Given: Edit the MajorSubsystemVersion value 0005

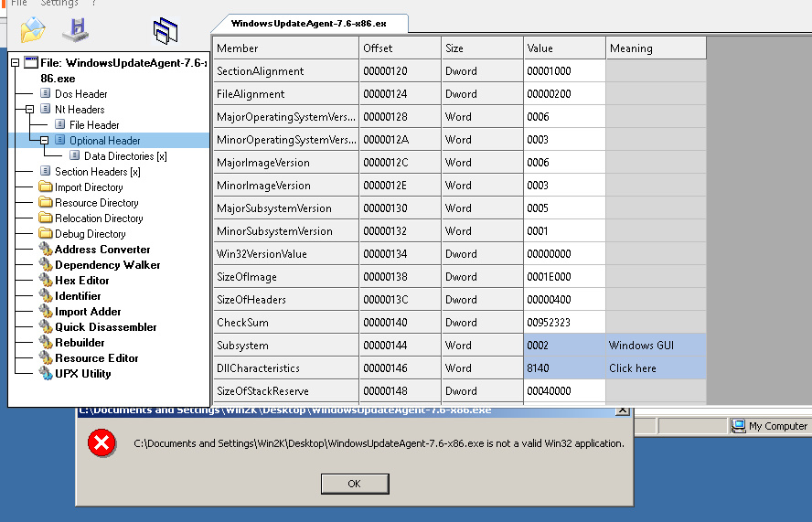Looking at the screenshot, I should 564,208.
